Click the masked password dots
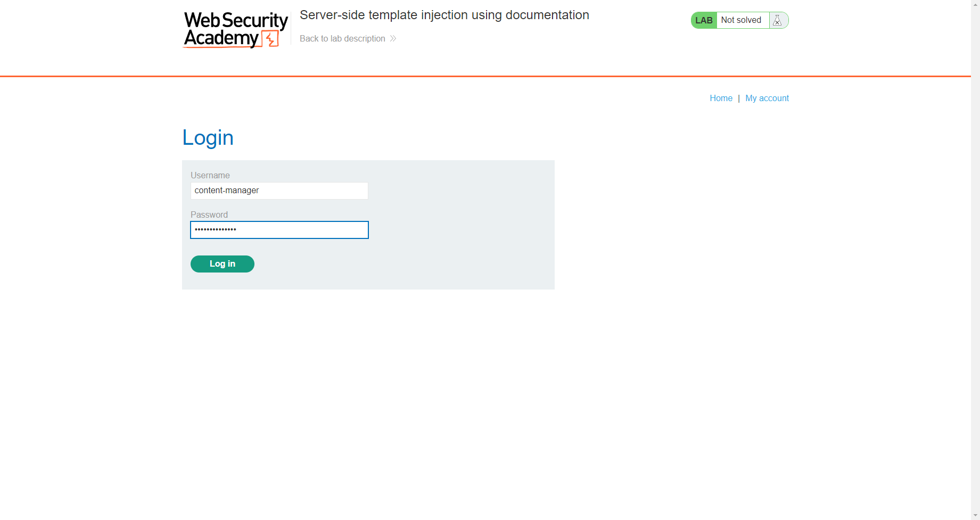 click(216, 229)
